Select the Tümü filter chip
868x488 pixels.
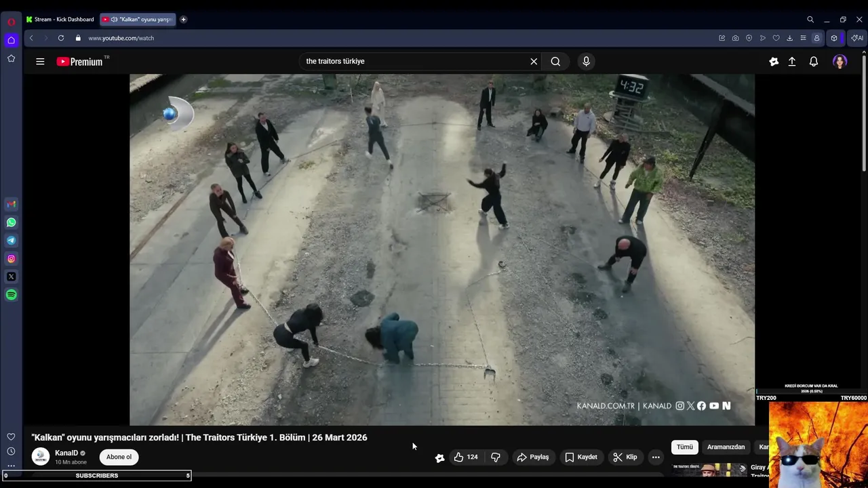pos(685,447)
